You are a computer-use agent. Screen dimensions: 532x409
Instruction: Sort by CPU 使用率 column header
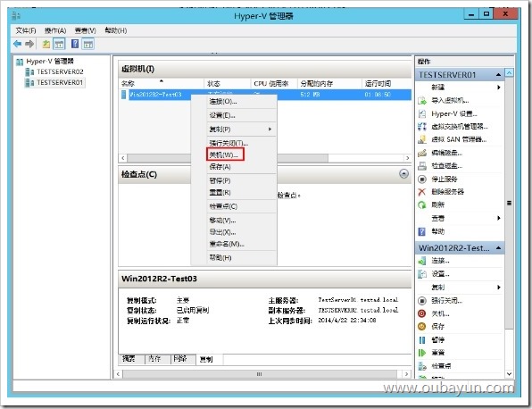pos(275,84)
